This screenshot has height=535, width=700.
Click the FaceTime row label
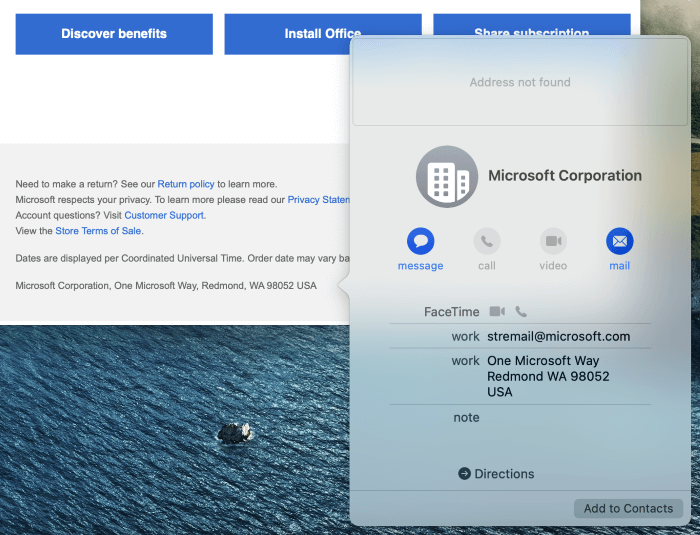point(451,312)
